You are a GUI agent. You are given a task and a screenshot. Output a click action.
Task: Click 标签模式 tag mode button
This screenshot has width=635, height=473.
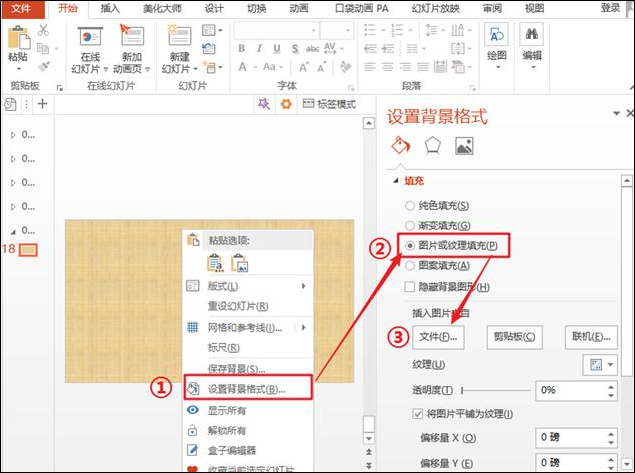click(329, 104)
